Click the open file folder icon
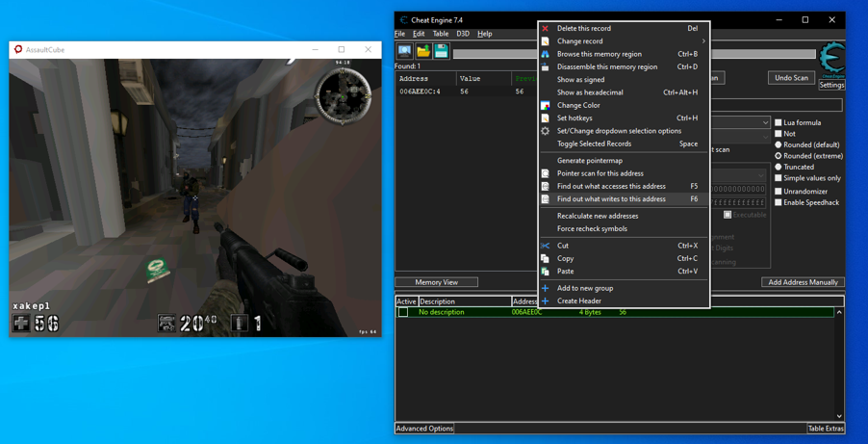The image size is (868, 444). pos(422,51)
